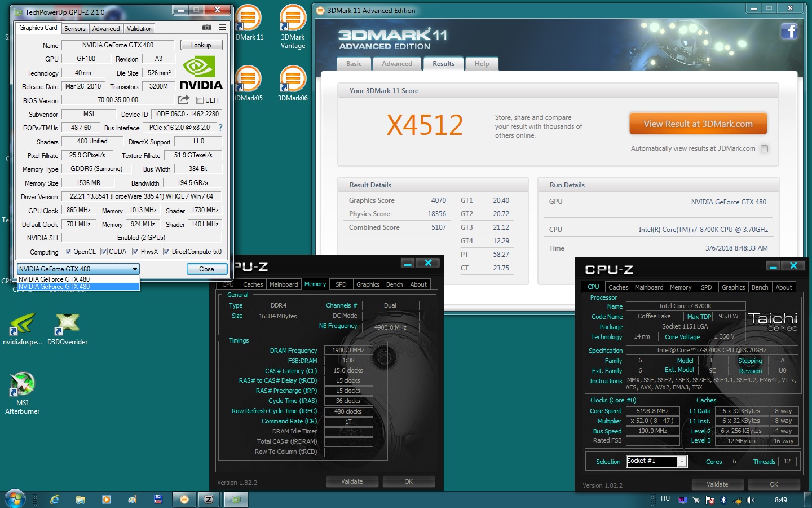Open the Mainboard tab in right CPU-Z window
812x508 pixels.
(649, 287)
